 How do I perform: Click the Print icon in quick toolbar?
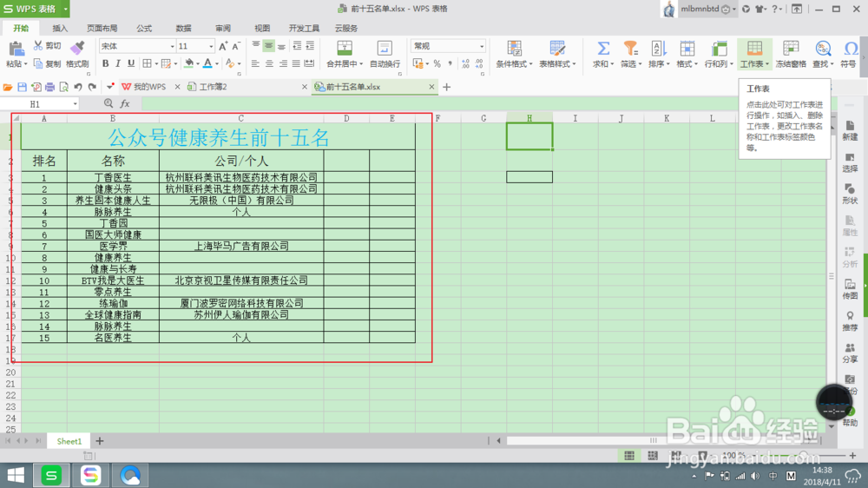tap(49, 87)
